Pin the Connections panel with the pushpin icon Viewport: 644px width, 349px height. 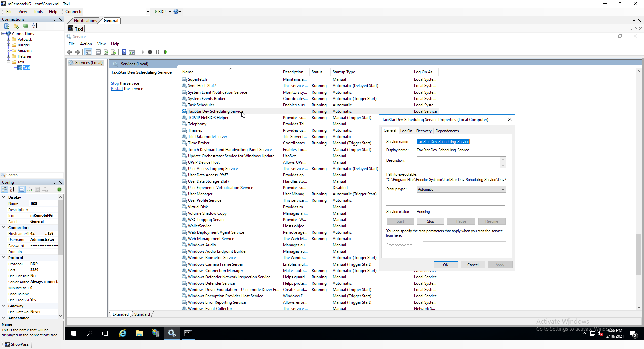tap(54, 19)
